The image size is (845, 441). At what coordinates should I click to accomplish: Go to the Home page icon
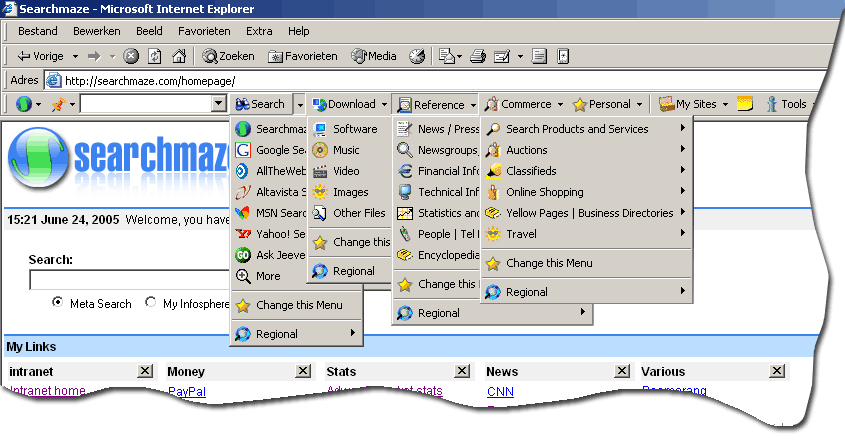(179, 56)
